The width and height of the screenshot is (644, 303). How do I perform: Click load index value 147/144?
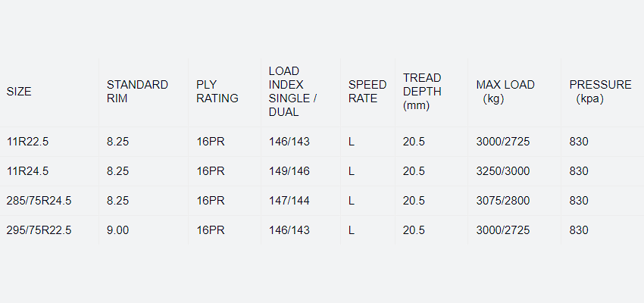(x=289, y=201)
